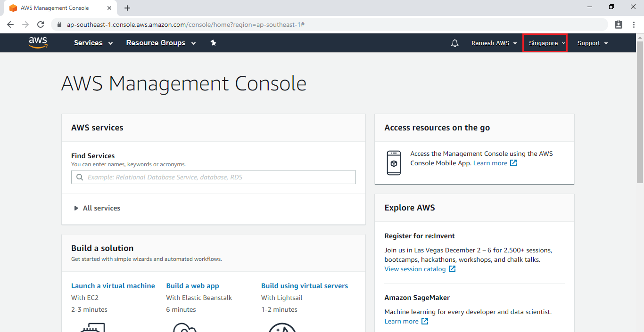The image size is (644, 332).
Task: Click the EC2 virtual machine illustration icon
Action: point(93,327)
